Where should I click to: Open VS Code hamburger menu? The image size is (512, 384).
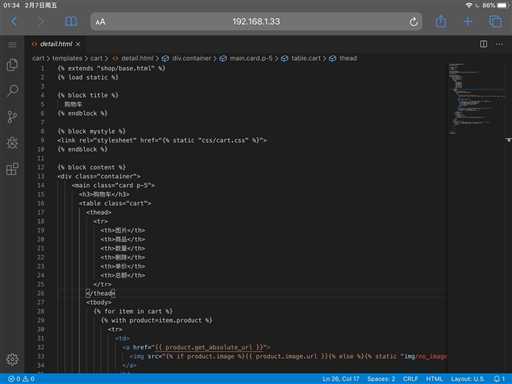coord(12,45)
